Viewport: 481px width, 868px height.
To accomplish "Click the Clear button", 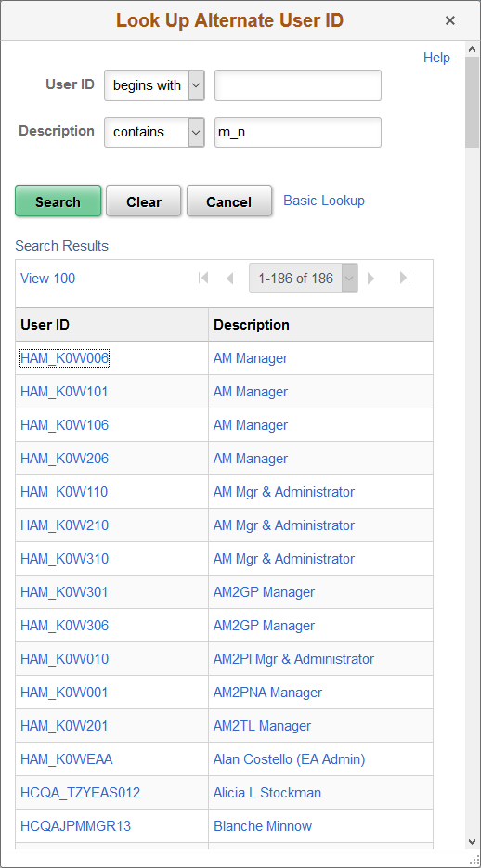I will point(143,201).
